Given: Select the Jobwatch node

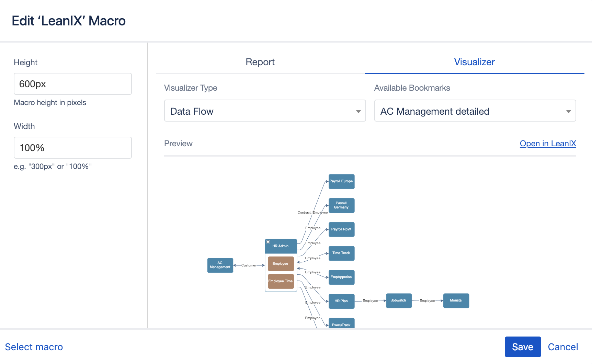Looking at the screenshot, I should (x=399, y=300).
